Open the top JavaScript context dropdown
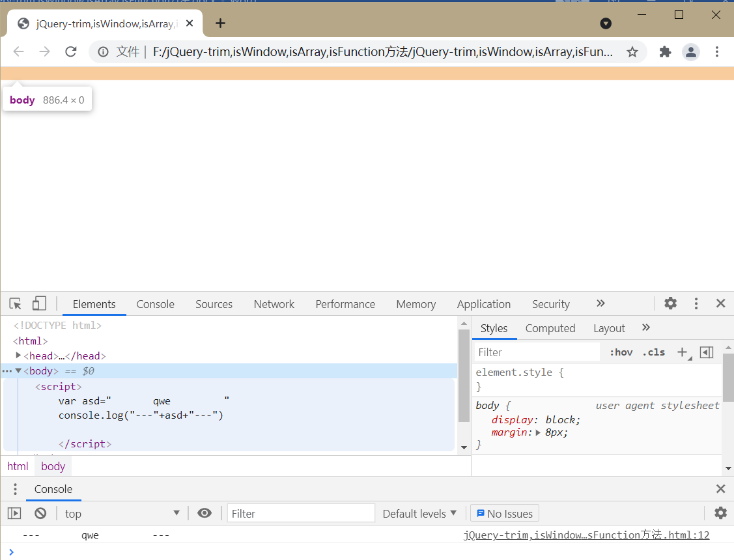The width and height of the screenshot is (734, 560). click(122, 513)
